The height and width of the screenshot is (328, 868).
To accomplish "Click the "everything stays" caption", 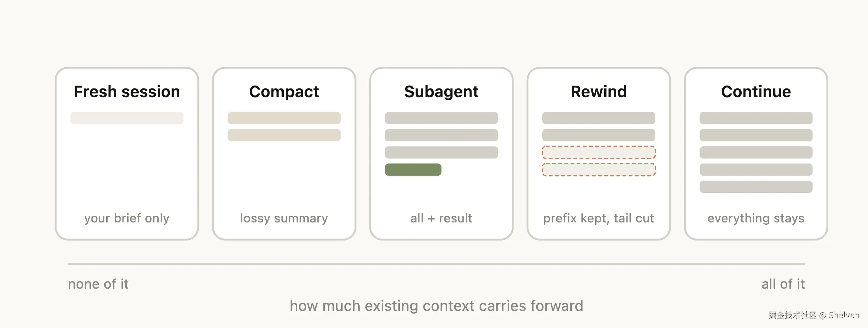I will pos(756,218).
